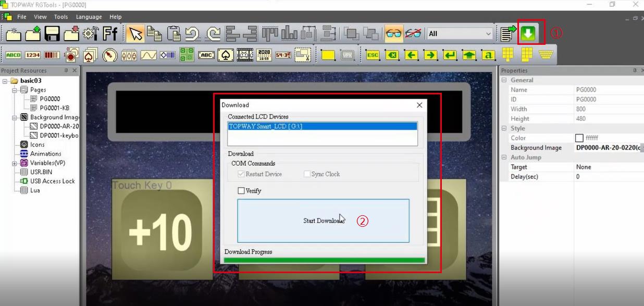Select TOPWAY Smart LCD [G:\] device
The height and width of the screenshot is (306, 644).
(323, 127)
